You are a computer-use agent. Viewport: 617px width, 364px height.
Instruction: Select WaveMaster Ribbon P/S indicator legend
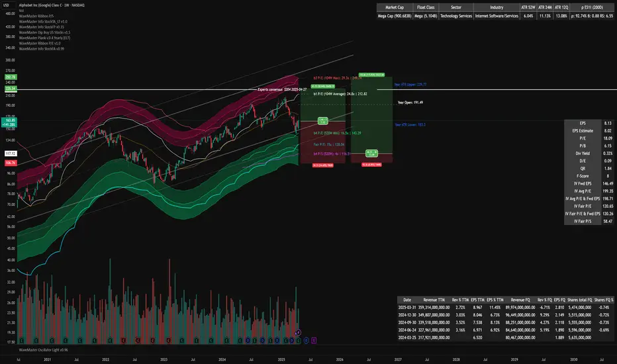pos(36,16)
